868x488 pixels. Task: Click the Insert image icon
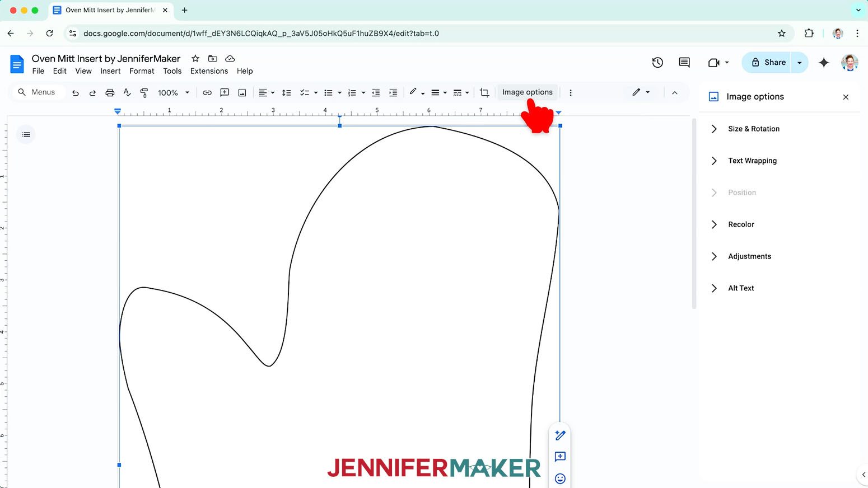242,93
